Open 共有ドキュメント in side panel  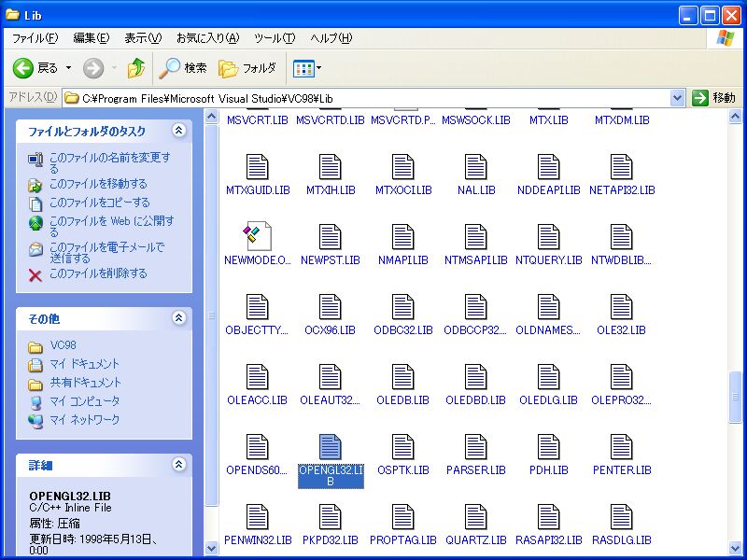[x=86, y=383]
